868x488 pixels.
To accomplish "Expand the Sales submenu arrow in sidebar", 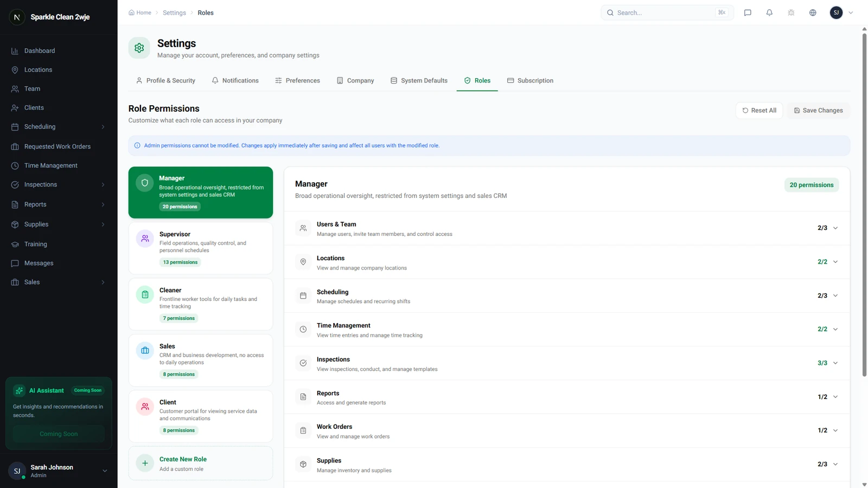I will click(x=103, y=282).
